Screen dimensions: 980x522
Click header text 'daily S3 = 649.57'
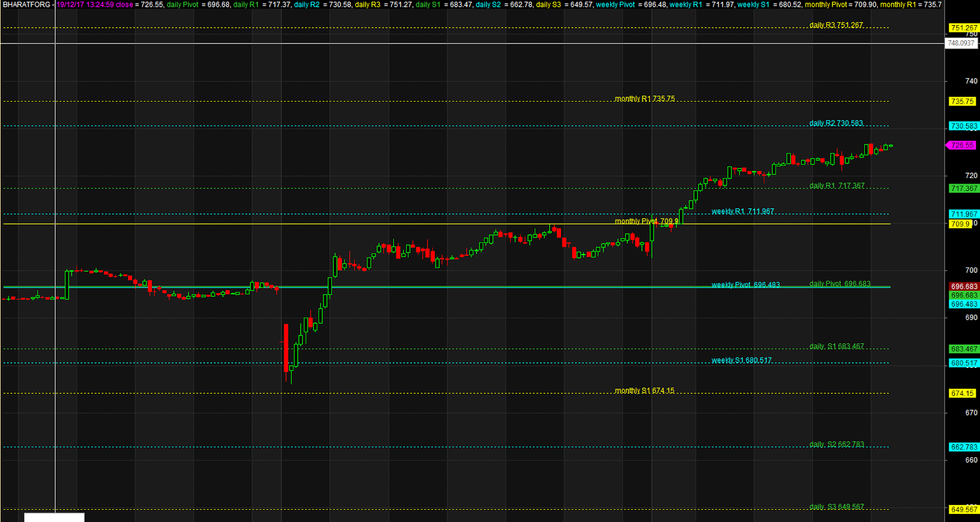[565, 4]
